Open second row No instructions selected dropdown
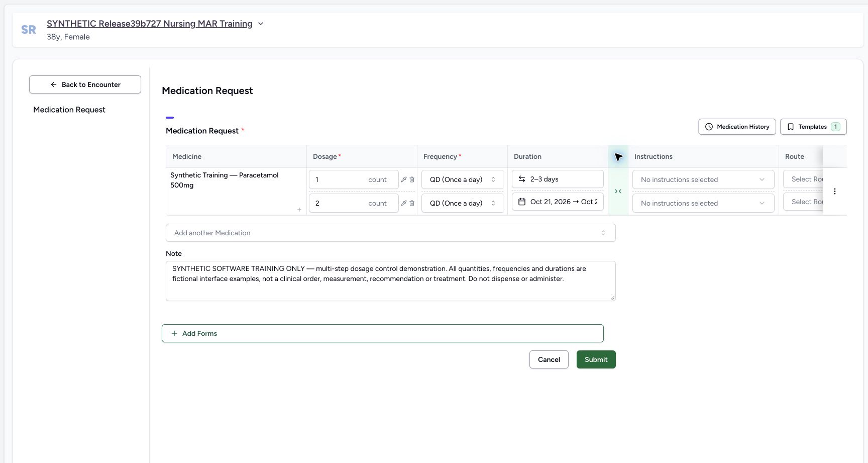 pos(703,203)
